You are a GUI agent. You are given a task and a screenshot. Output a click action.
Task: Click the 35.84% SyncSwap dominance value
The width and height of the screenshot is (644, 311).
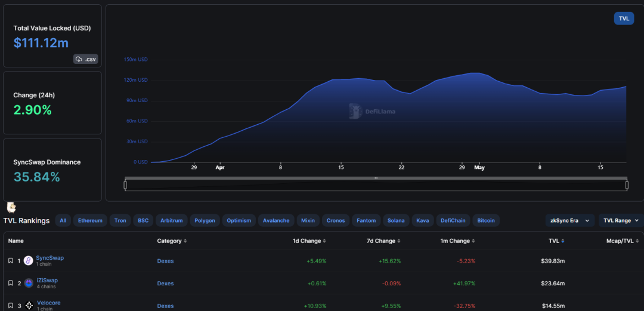tap(36, 177)
